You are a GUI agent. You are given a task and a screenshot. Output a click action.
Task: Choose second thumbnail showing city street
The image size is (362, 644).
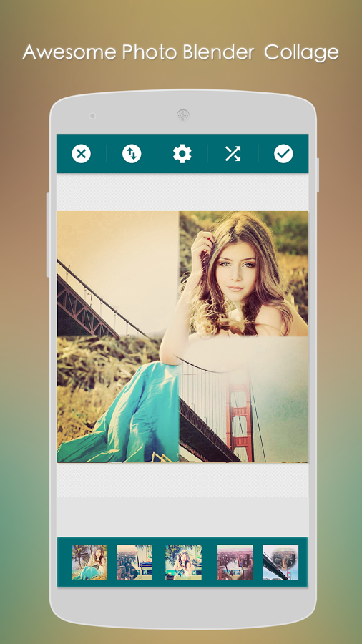pos(134,562)
